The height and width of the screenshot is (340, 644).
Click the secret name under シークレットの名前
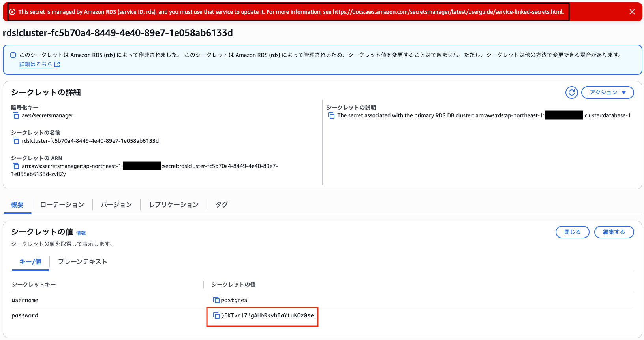click(90, 141)
